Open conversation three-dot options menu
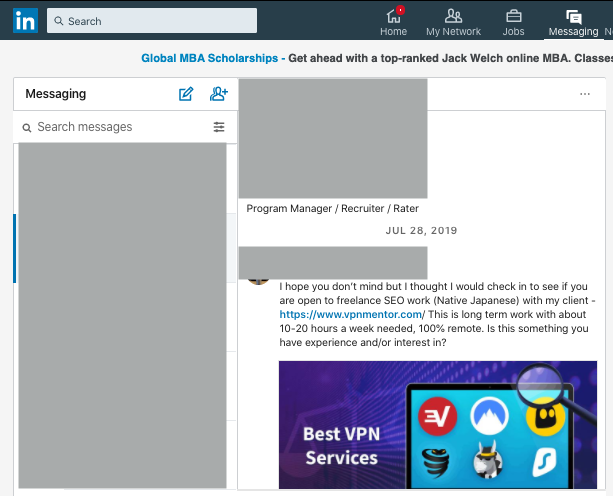Screen dimensions: 613x496 pos(585,94)
